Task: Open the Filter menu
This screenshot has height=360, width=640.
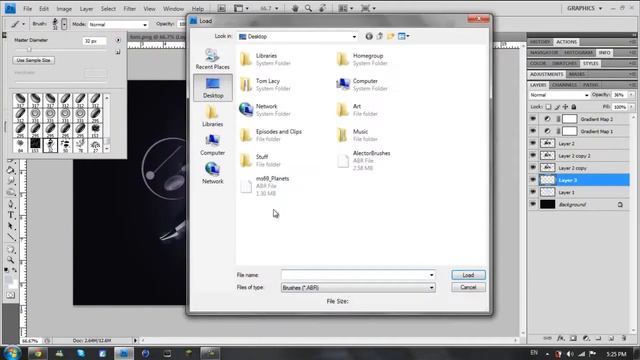Action: pyautogui.click(x=129, y=9)
